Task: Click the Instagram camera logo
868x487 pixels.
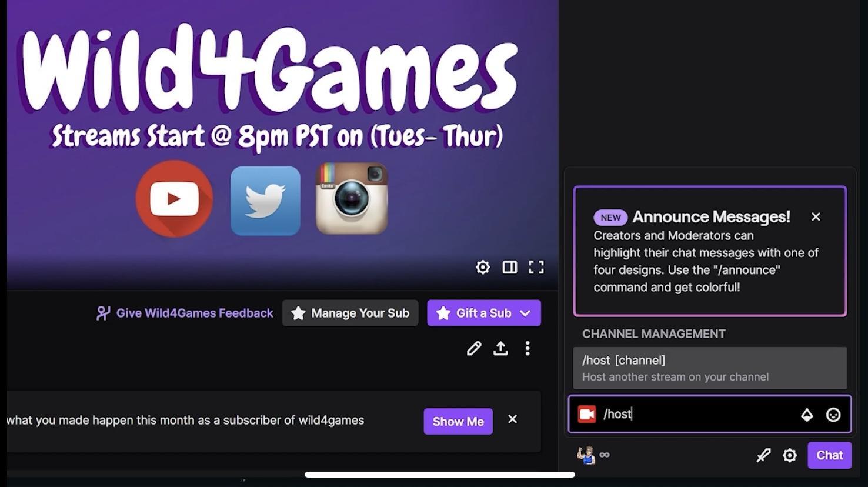Action: pos(352,198)
